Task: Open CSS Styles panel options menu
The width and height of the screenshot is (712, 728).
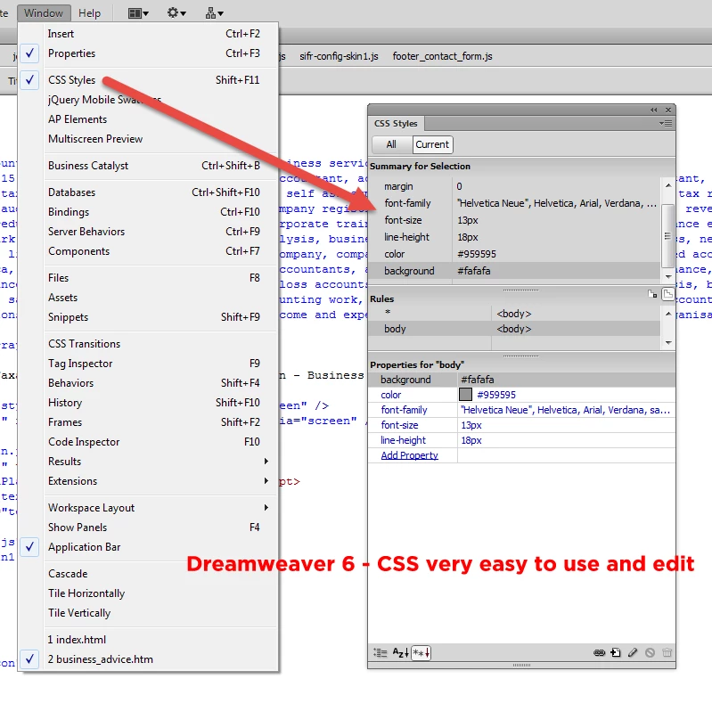Action: (x=666, y=124)
